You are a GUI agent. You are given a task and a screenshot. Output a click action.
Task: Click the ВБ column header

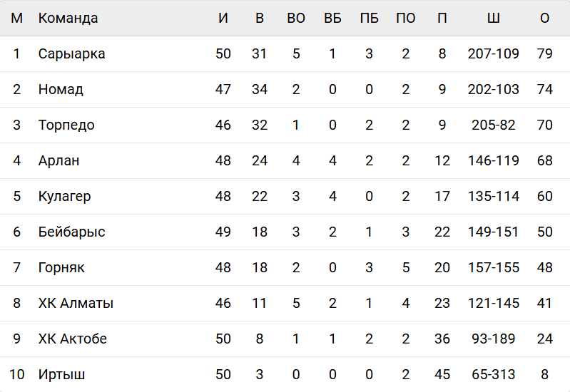pyautogui.click(x=332, y=18)
